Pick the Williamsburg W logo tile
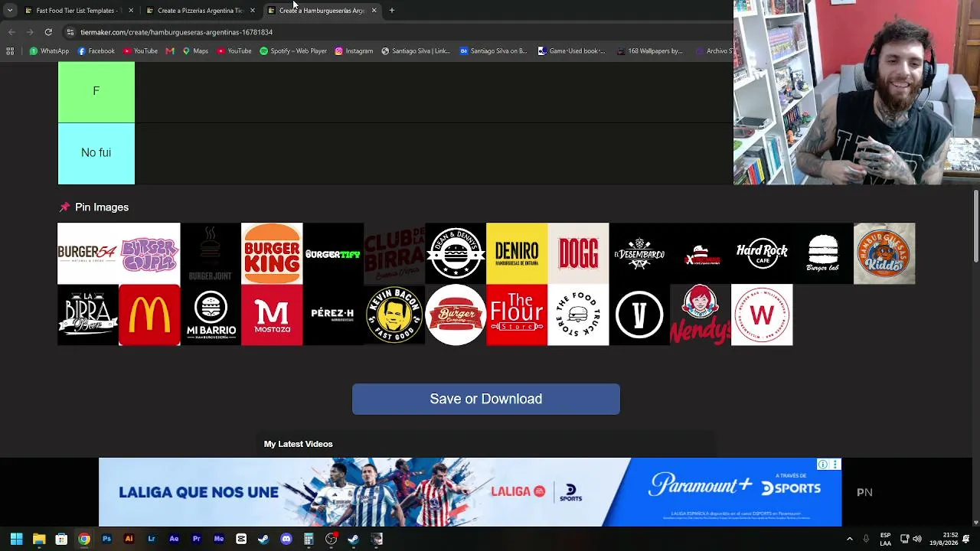The height and width of the screenshot is (551, 980). click(x=762, y=315)
